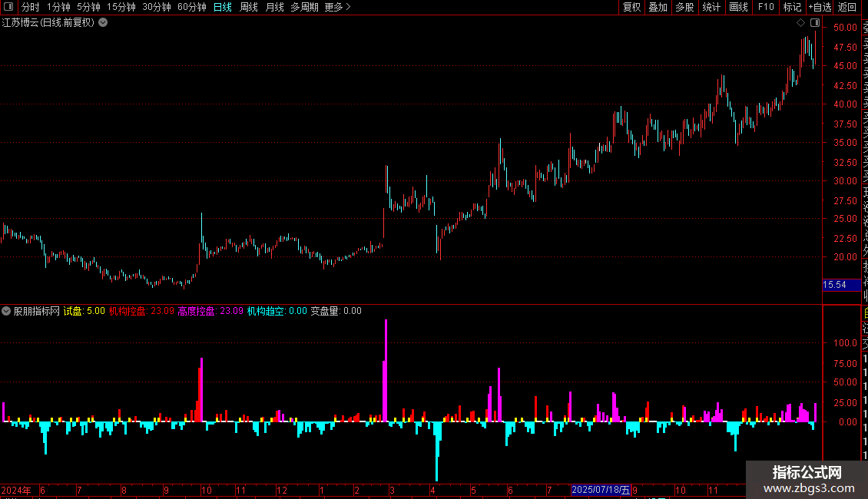Open F10 company info
The image size is (868, 499).
[766, 7]
